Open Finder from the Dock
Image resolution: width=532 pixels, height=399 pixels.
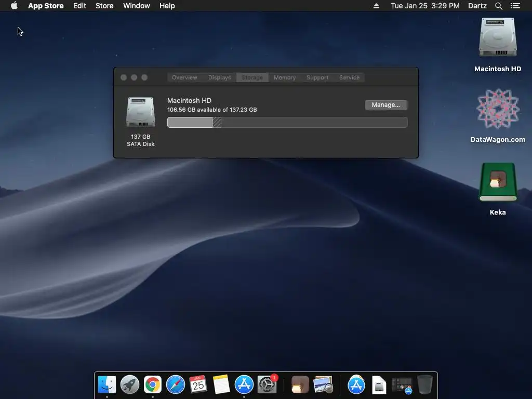click(107, 385)
